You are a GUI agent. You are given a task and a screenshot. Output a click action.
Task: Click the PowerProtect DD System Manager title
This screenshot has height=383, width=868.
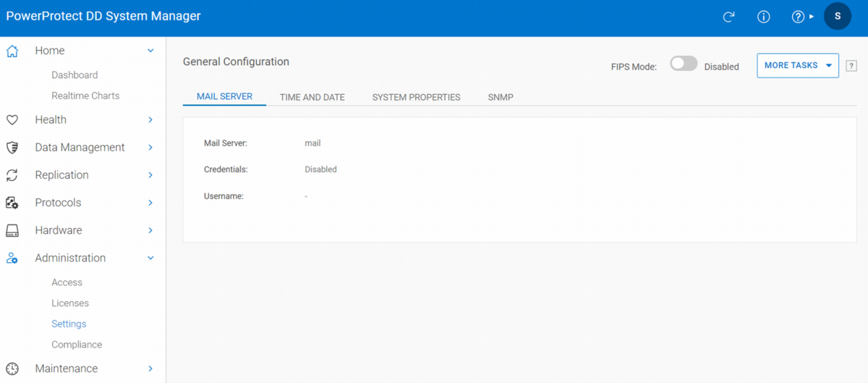(x=103, y=16)
